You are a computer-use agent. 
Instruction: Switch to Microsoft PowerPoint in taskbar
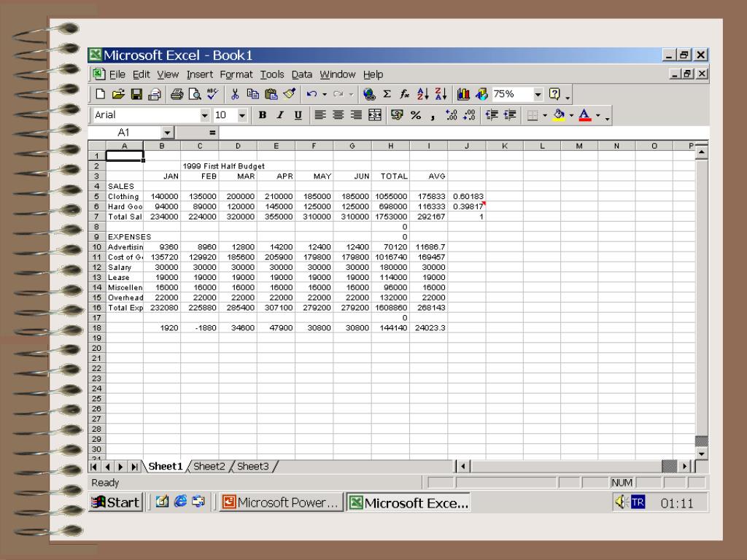(x=280, y=502)
